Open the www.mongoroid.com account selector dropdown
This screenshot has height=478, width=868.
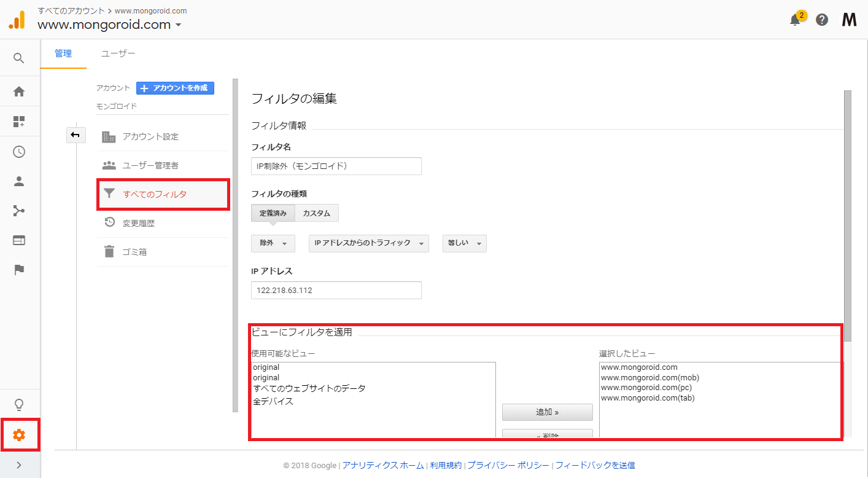109,25
